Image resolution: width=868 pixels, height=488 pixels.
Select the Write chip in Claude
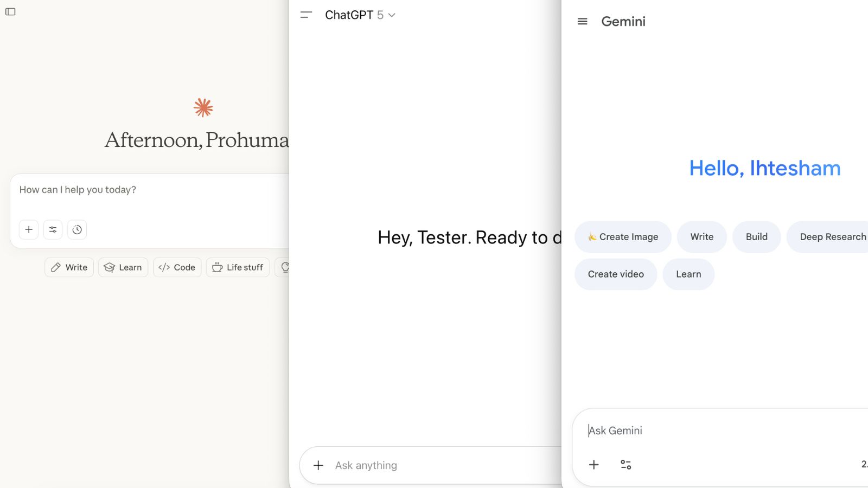pos(69,267)
